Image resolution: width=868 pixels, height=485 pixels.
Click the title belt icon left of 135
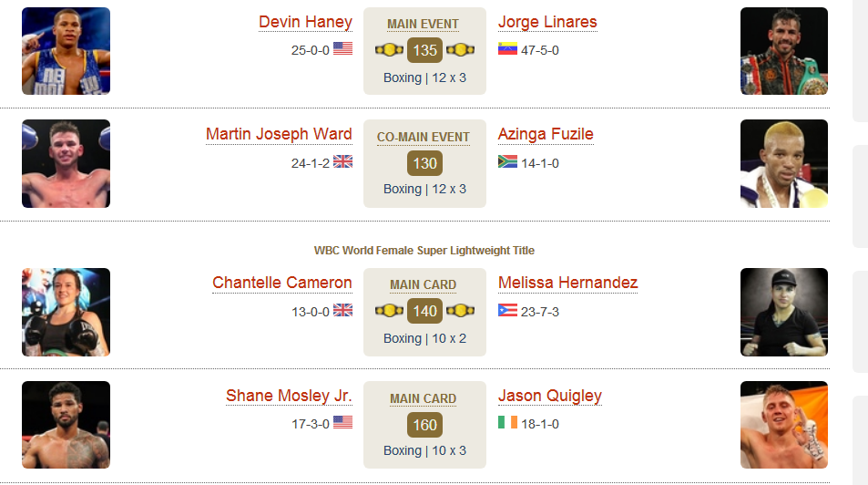click(x=389, y=50)
